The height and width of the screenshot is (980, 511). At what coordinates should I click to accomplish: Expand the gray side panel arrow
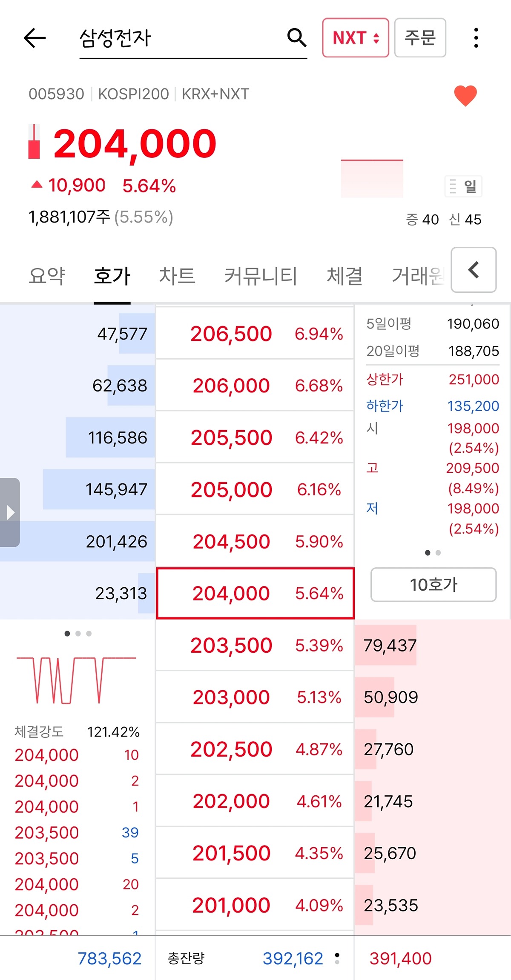[10, 512]
